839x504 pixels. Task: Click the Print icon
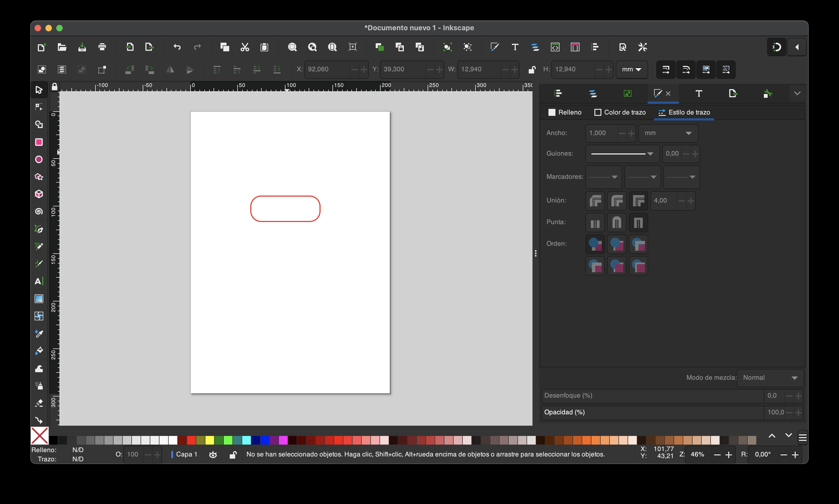[102, 47]
